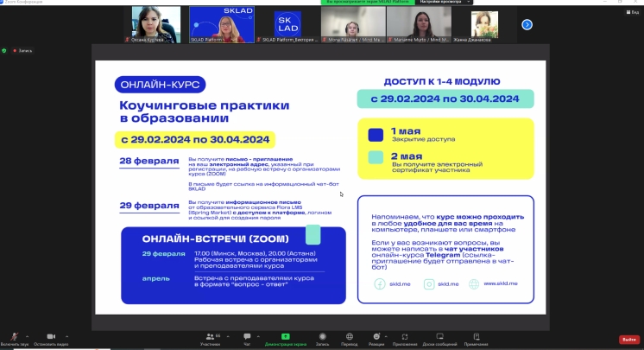This screenshot has height=350, width=644.
Task: Show next participants with blue arrow
Action: (527, 25)
